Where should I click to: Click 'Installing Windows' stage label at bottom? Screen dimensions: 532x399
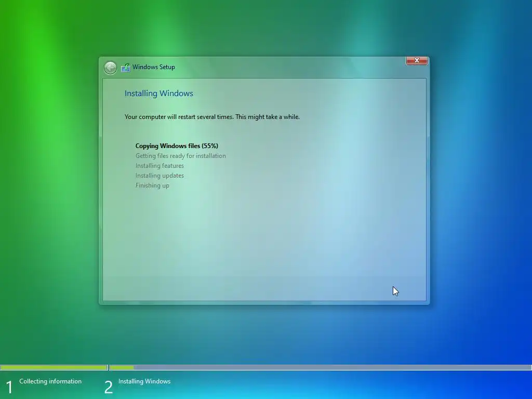pos(144,381)
